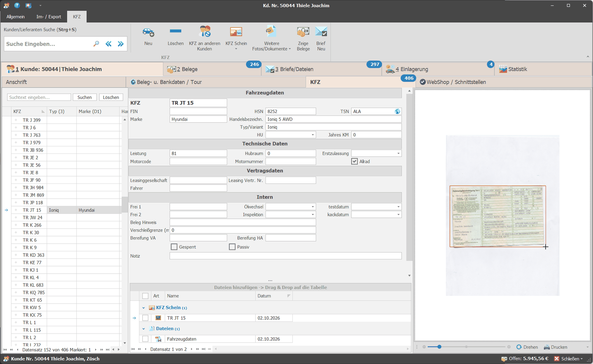Image resolution: width=593 pixels, height=364 pixels.
Task: Open the Statistik tab
Action: 543,69
